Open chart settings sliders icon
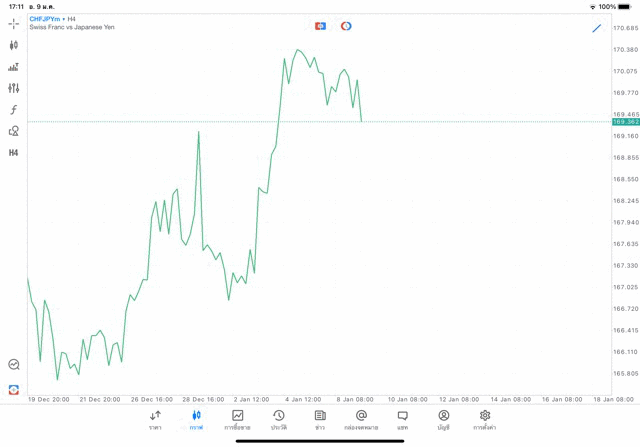Image resolution: width=640 pixels, height=447 pixels. coord(13,88)
